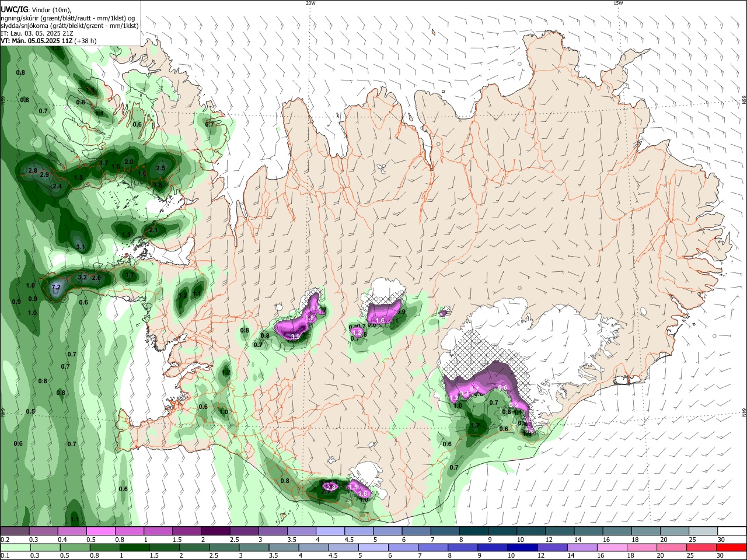747x560 pixels.
Task: Click the '0.4' label on the snow scale
Action: (62, 540)
